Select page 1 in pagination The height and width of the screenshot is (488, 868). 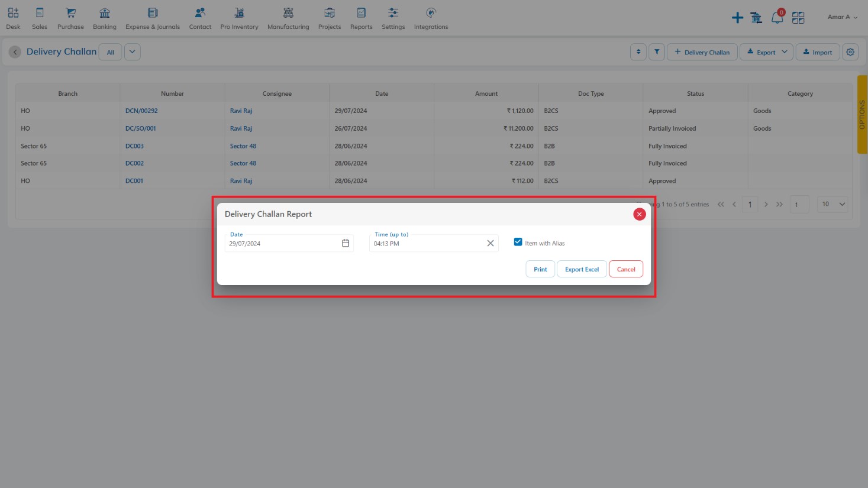pos(750,204)
